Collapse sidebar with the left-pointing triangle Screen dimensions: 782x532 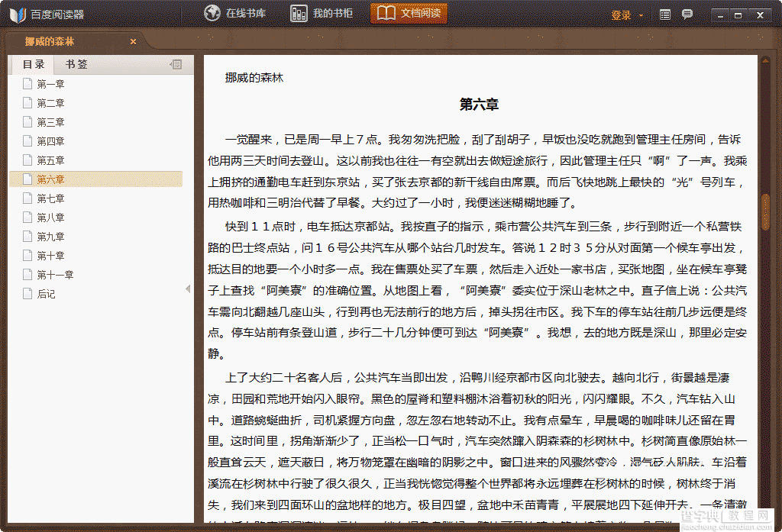tap(188, 289)
